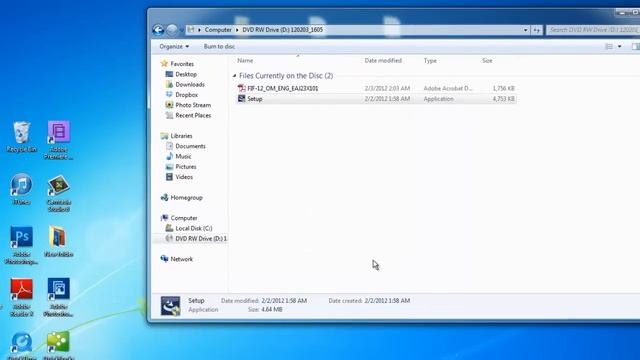The width and height of the screenshot is (640, 360).
Task: Open the Pictures library
Action: (x=186, y=167)
